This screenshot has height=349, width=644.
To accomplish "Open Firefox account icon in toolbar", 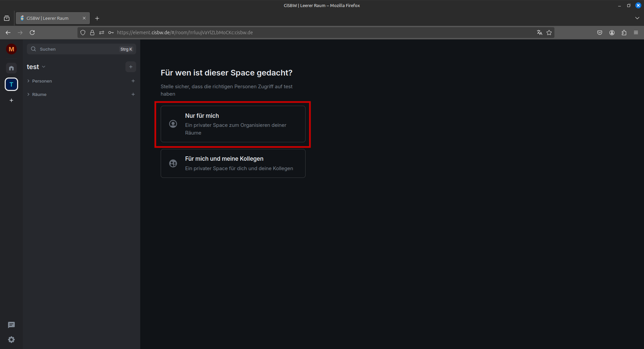I will [611, 33].
